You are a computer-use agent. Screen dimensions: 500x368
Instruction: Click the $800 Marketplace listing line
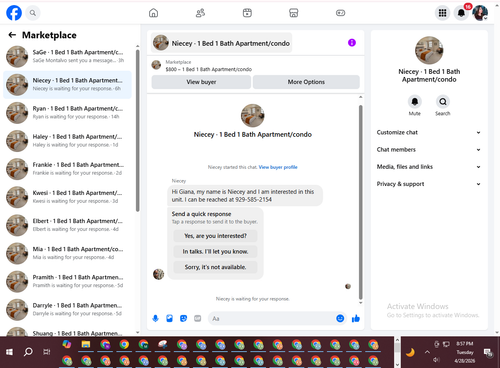coord(209,69)
